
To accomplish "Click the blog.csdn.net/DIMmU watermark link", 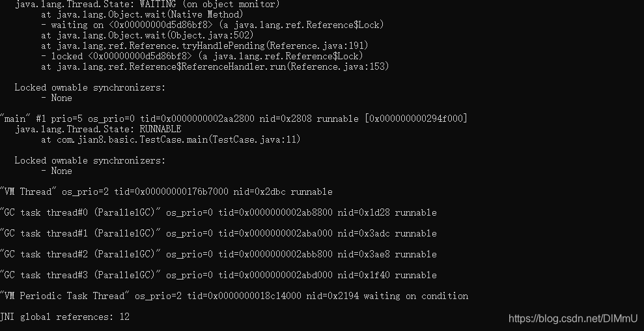I will coord(573,318).
